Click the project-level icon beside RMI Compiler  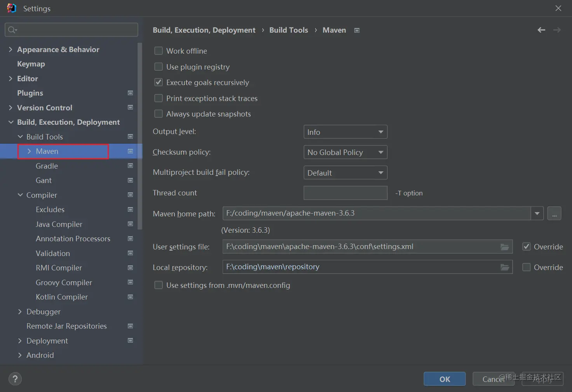[x=131, y=268]
